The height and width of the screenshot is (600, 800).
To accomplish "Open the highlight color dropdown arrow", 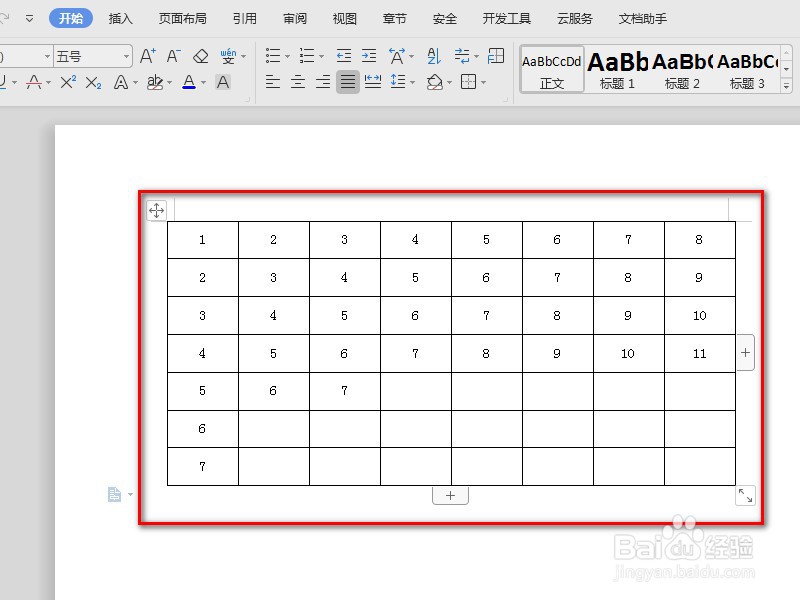I will point(169,83).
